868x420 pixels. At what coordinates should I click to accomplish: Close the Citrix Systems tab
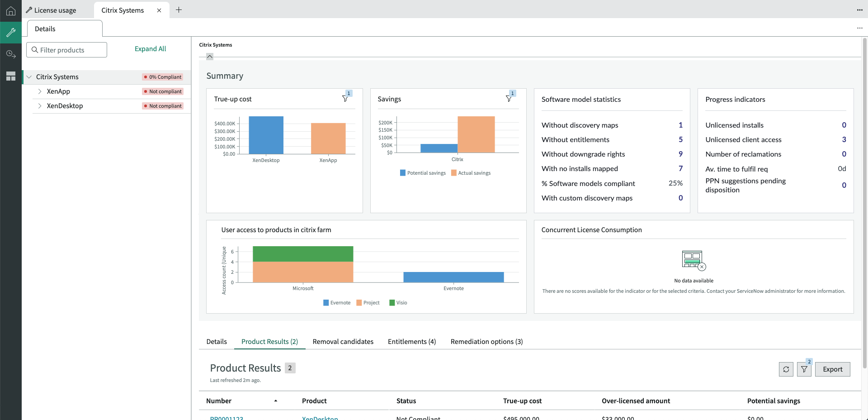pos(159,10)
